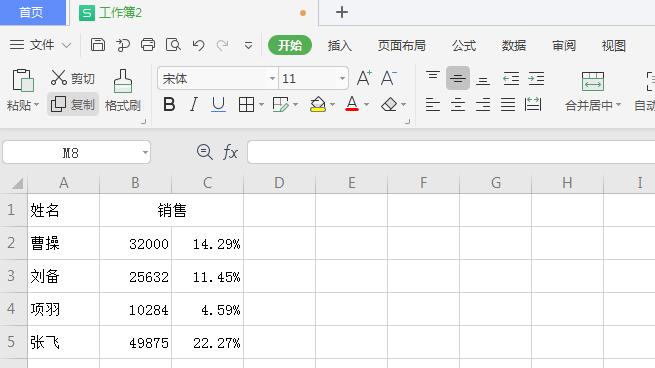Apply cell borders icon
This screenshot has height=368, width=655.
(x=246, y=104)
